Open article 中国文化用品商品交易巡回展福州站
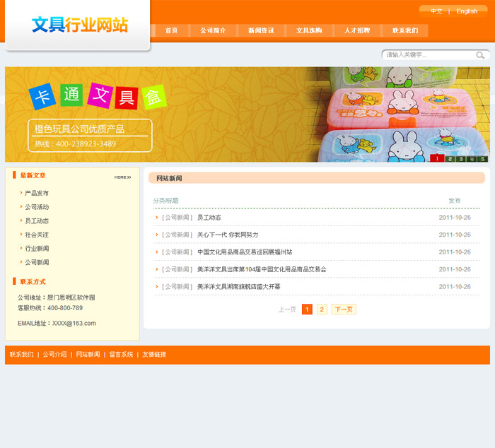 point(245,252)
